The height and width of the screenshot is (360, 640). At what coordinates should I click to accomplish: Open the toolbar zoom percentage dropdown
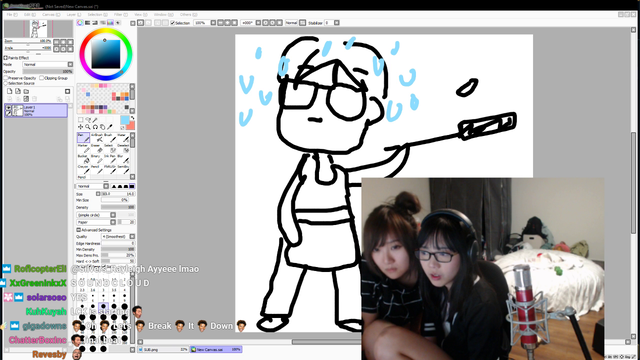pos(213,23)
